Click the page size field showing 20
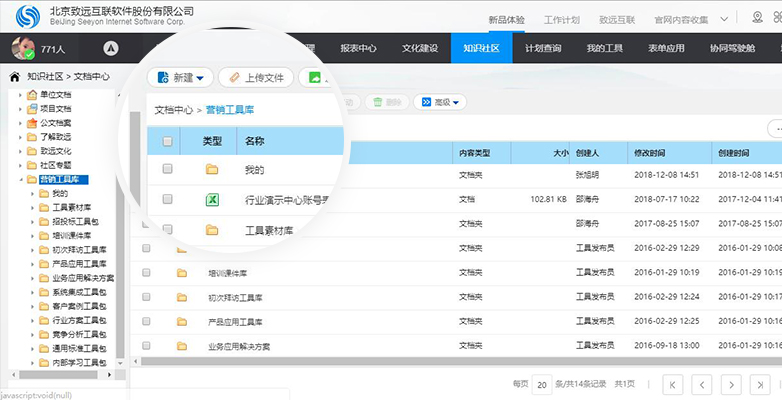The image size is (782, 400). [x=542, y=385]
